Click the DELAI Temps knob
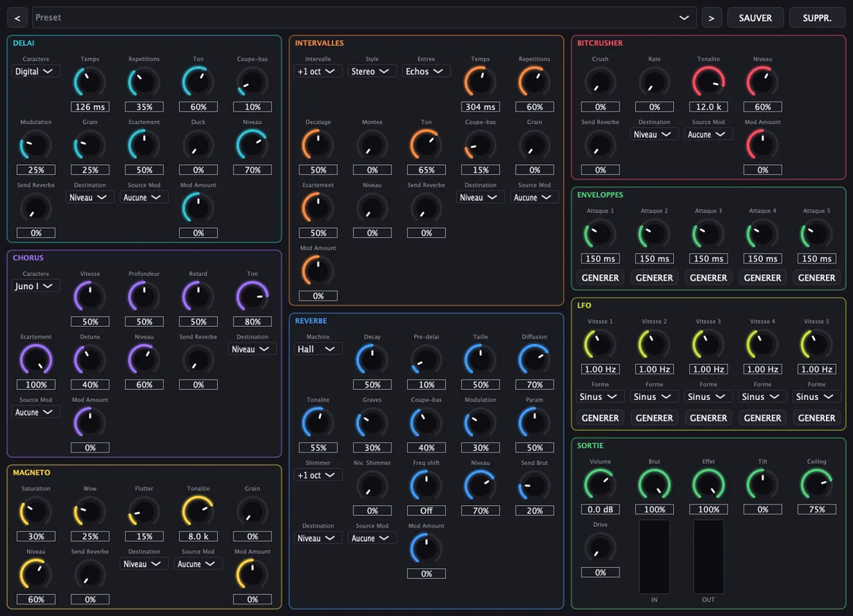 tap(90, 82)
